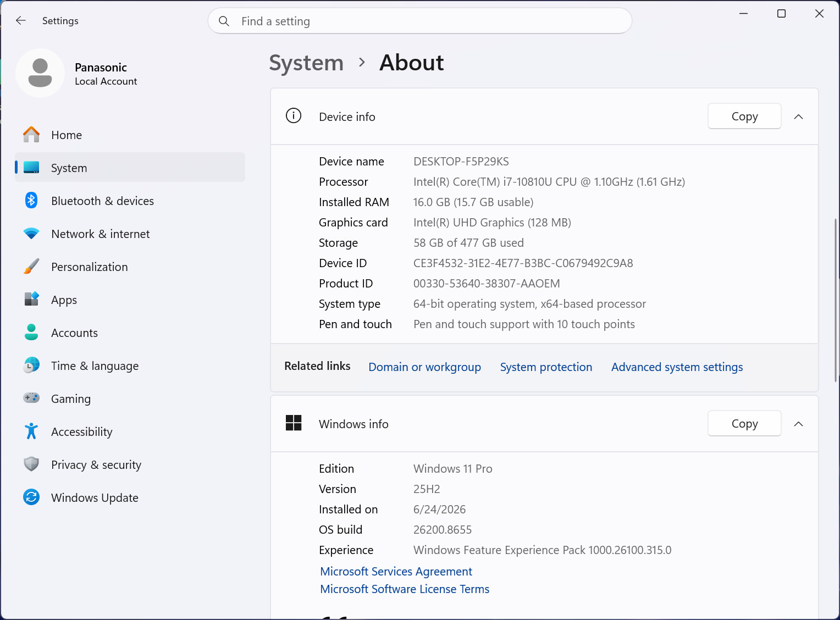Click the Privacy & security shield icon
Viewport: 840px width, 620px height.
tap(31, 464)
